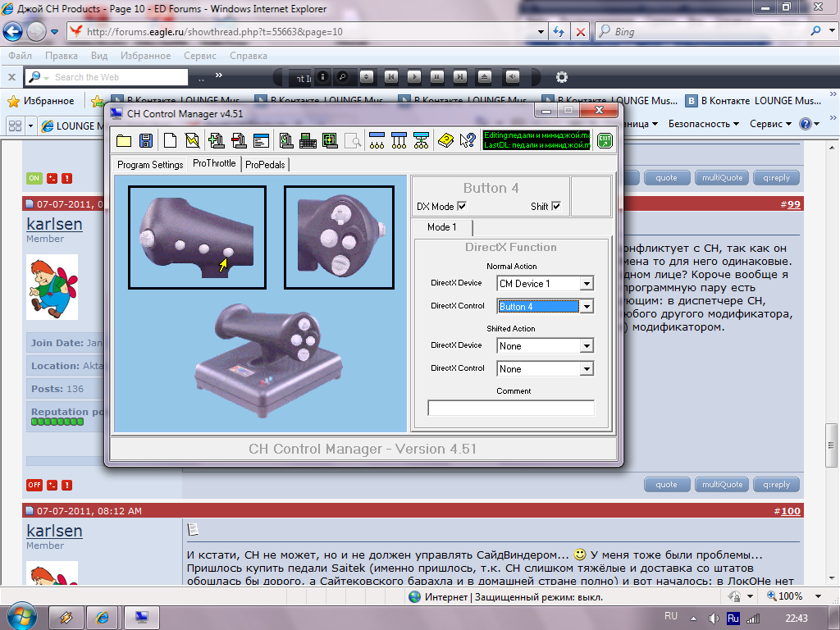Toggle the green ON status badge
840x630 pixels.
click(34, 178)
